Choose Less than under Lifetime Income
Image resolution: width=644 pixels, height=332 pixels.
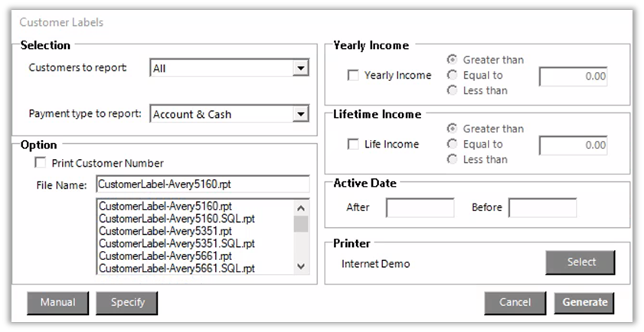click(x=453, y=160)
